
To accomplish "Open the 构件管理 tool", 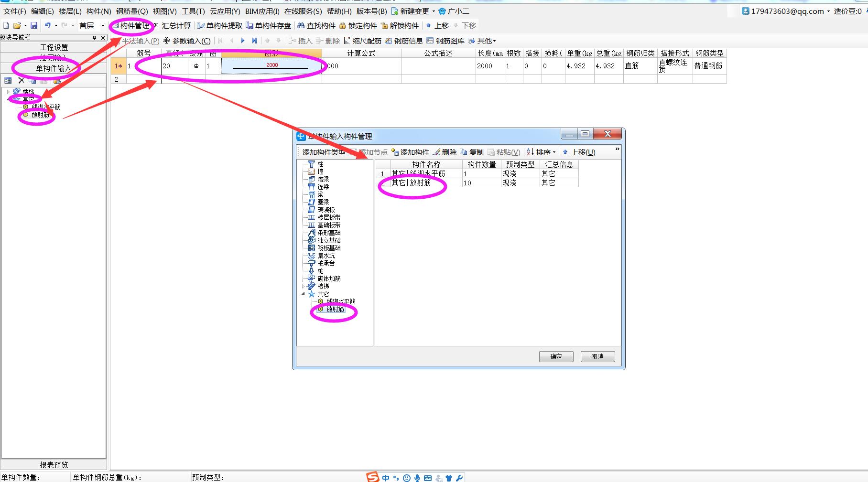I will tap(130, 25).
